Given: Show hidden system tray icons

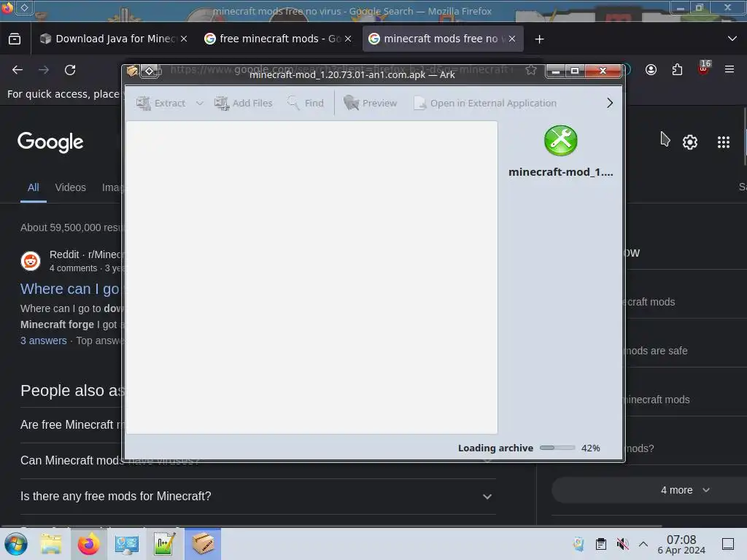Looking at the screenshot, I should pos(643,544).
